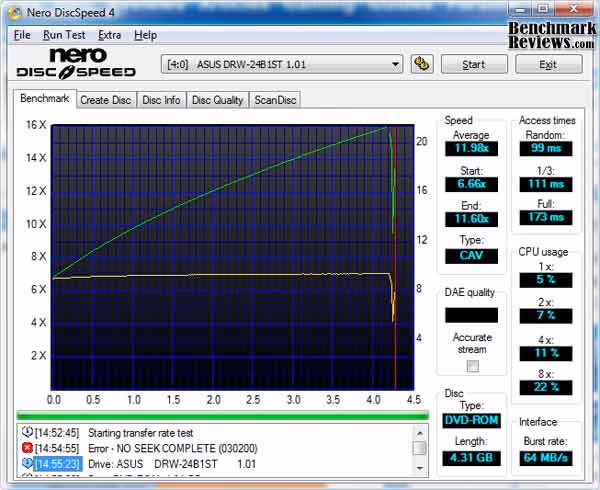Click the 4x CPU usage value 11 %
This screenshot has height=490, width=600.
(x=546, y=353)
